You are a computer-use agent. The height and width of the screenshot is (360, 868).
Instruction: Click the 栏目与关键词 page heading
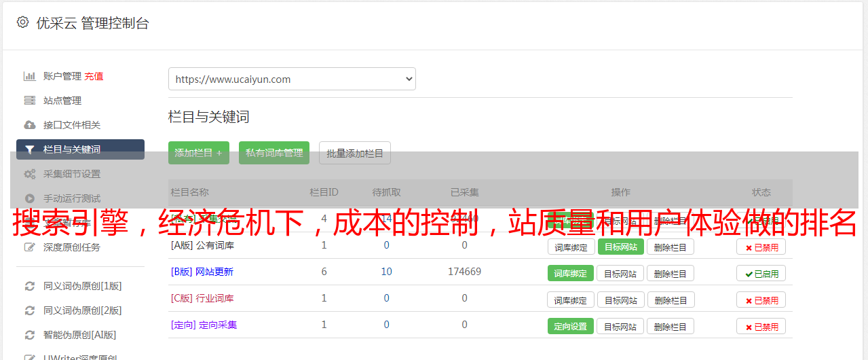209,117
